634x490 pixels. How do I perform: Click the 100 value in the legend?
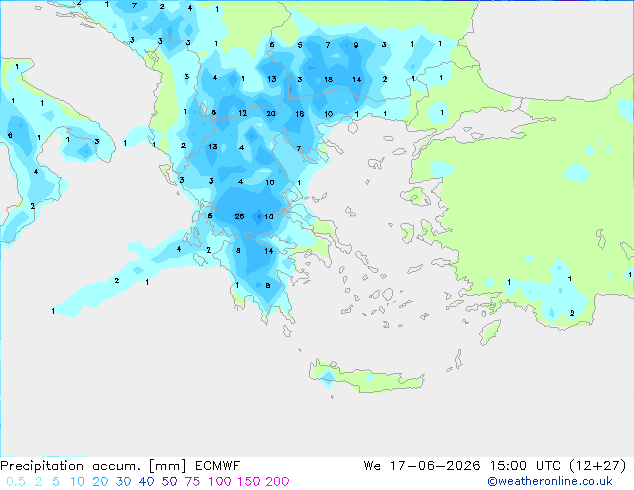click(x=220, y=482)
